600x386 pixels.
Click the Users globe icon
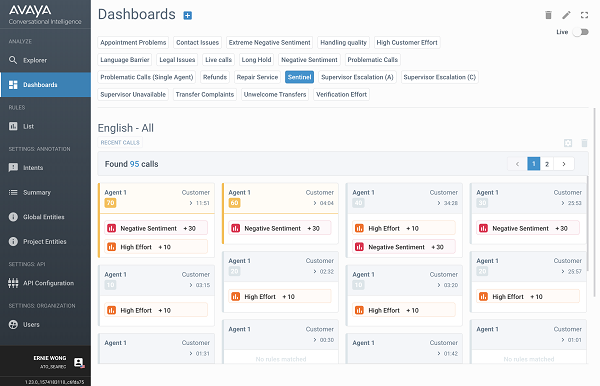[x=13, y=324]
